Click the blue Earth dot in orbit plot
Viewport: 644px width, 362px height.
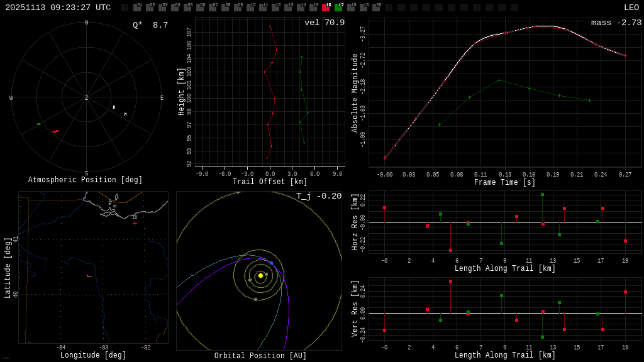(271, 263)
